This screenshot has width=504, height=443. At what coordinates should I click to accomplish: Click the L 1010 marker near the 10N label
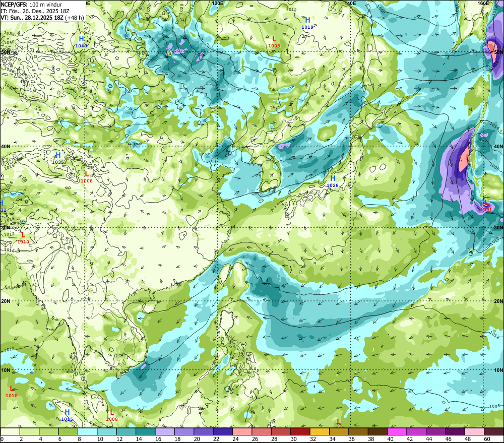(x=12, y=392)
